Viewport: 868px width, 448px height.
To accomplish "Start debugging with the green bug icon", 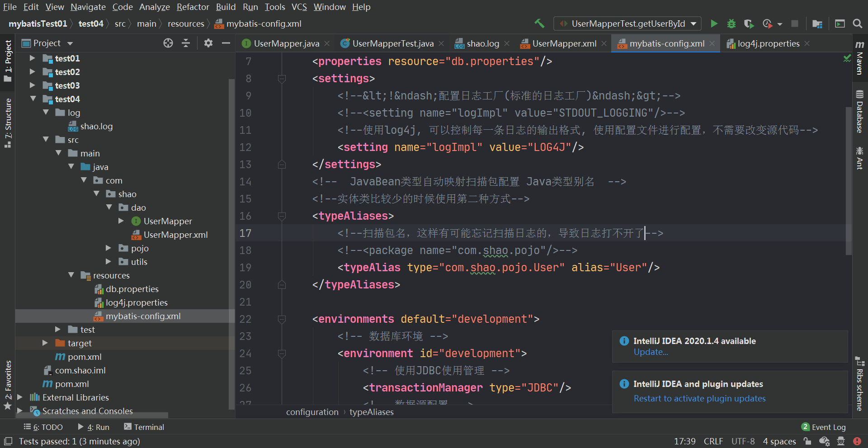I will tap(731, 24).
